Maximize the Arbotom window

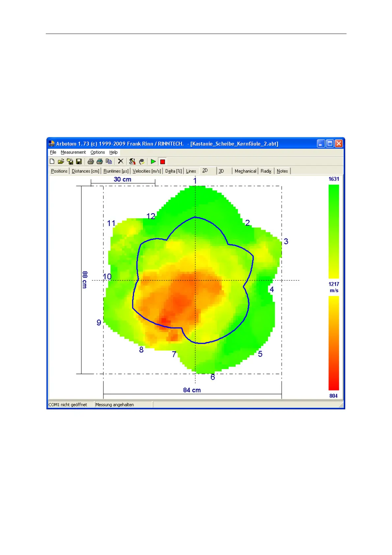(330, 144)
